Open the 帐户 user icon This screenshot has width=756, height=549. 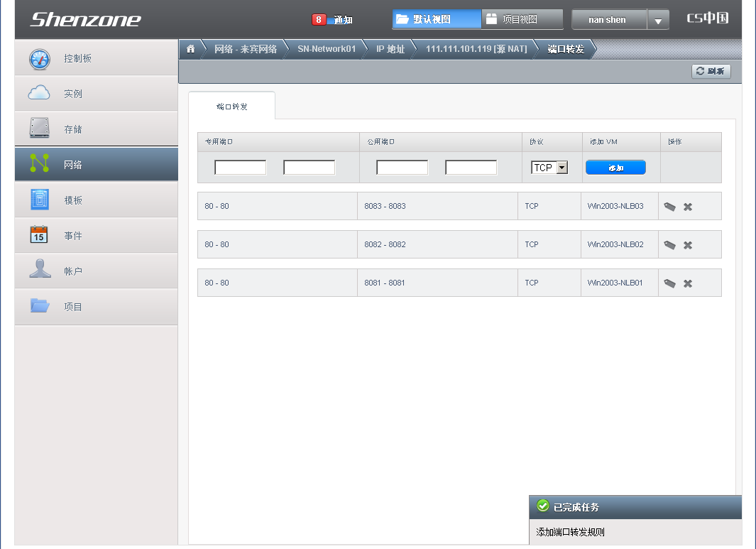pyautogui.click(x=40, y=270)
